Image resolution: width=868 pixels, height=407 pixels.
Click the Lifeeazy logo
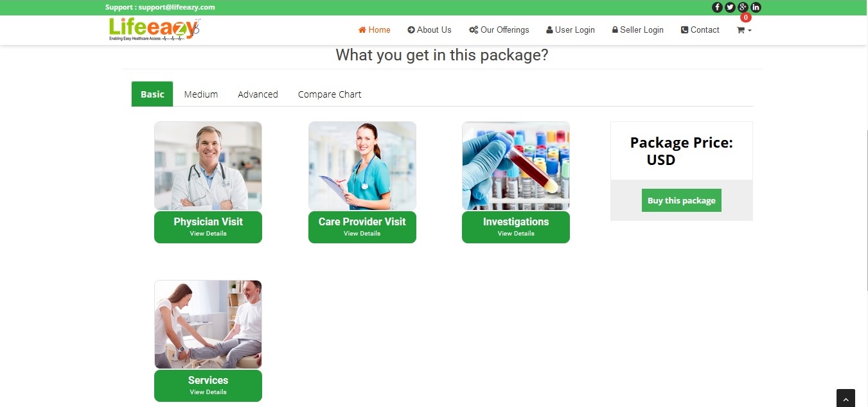click(154, 30)
